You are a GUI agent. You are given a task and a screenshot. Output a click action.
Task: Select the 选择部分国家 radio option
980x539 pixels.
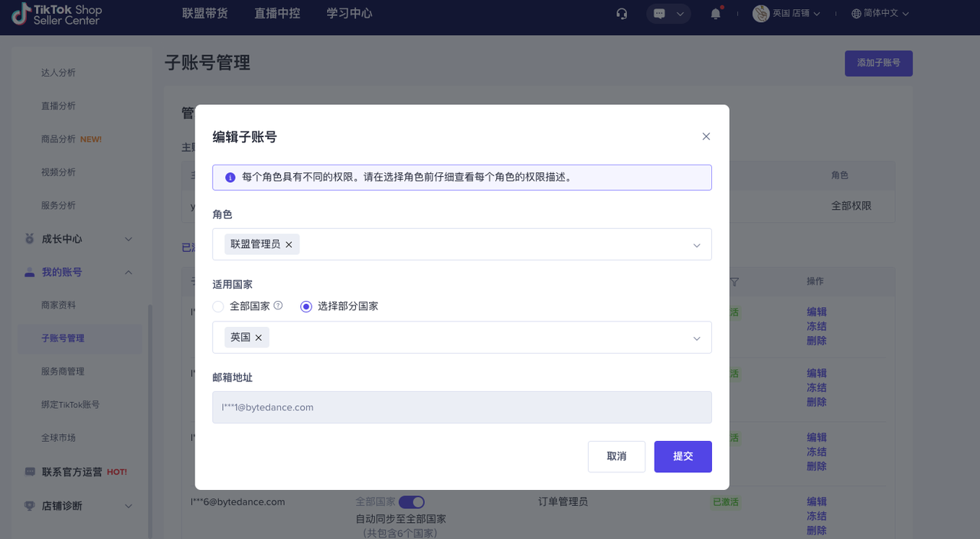306,306
